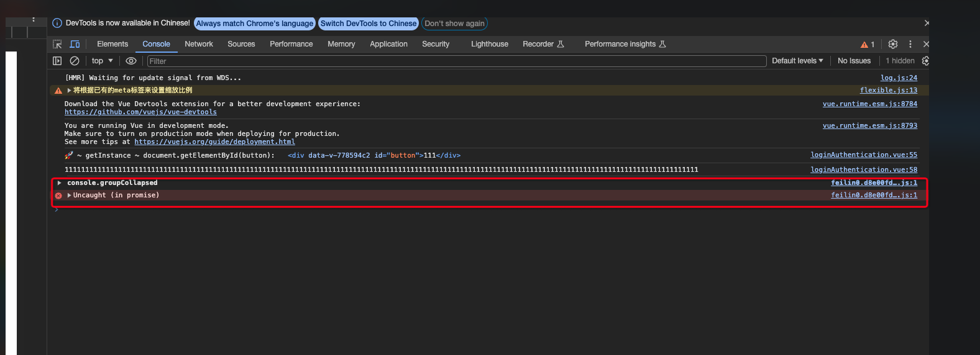The height and width of the screenshot is (355, 980).
Task: Clear the console output
Action: pos(75,61)
